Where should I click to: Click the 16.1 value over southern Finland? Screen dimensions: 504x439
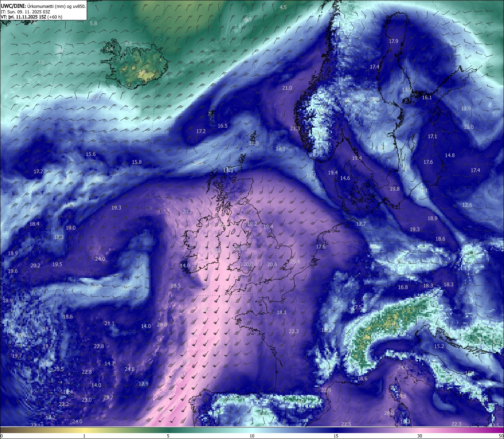pos(427,98)
